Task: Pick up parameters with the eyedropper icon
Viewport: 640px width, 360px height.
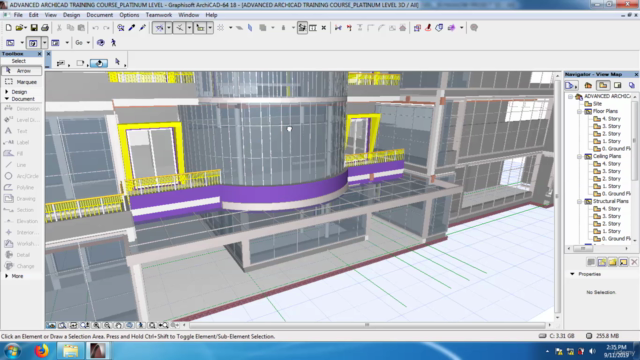Action: point(132,28)
